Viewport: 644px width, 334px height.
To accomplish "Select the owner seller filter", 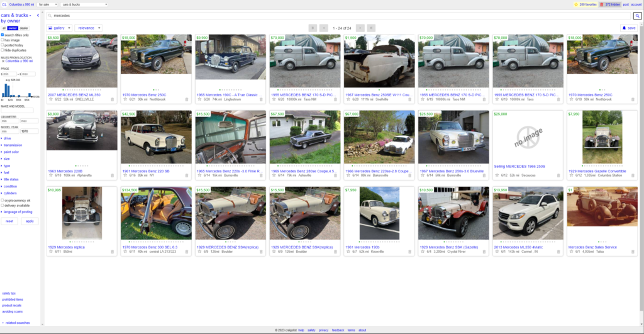I will tap(13, 28).
